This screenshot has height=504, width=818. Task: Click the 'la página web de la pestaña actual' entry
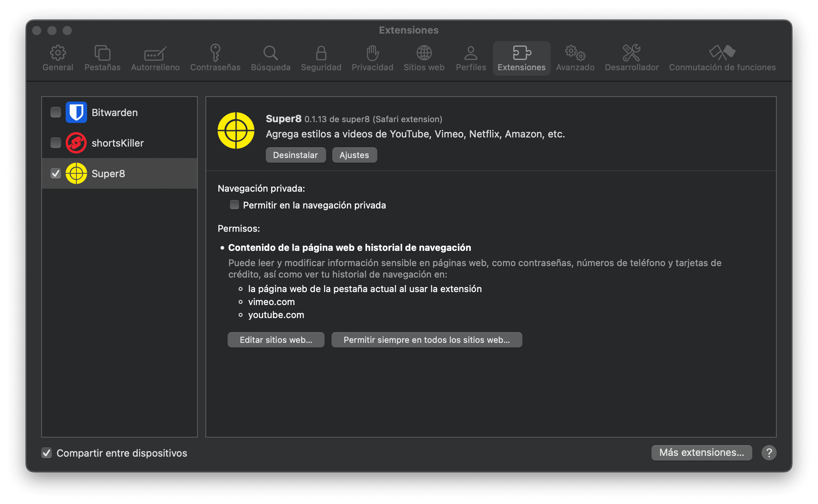tap(365, 289)
